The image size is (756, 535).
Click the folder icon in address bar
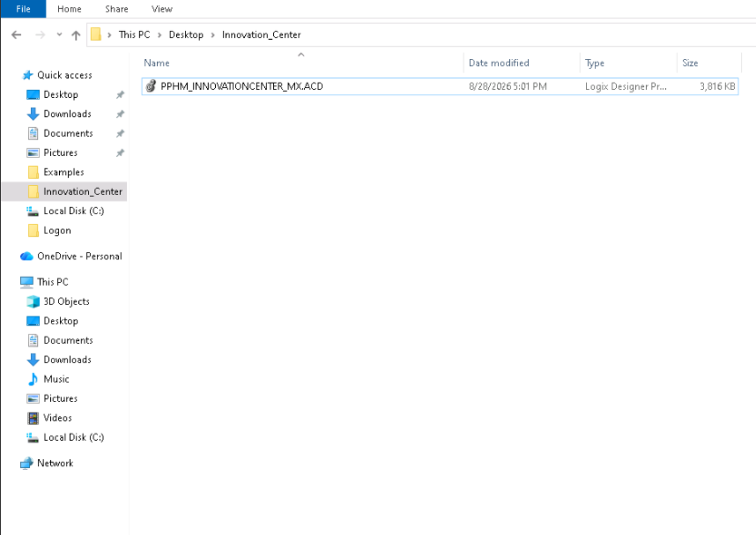pyautogui.click(x=96, y=34)
